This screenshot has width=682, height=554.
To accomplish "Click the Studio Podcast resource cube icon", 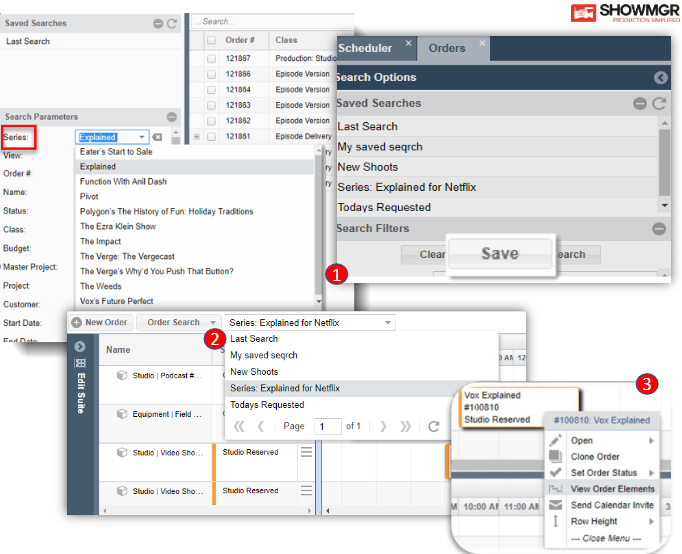I will coord(122,375).
